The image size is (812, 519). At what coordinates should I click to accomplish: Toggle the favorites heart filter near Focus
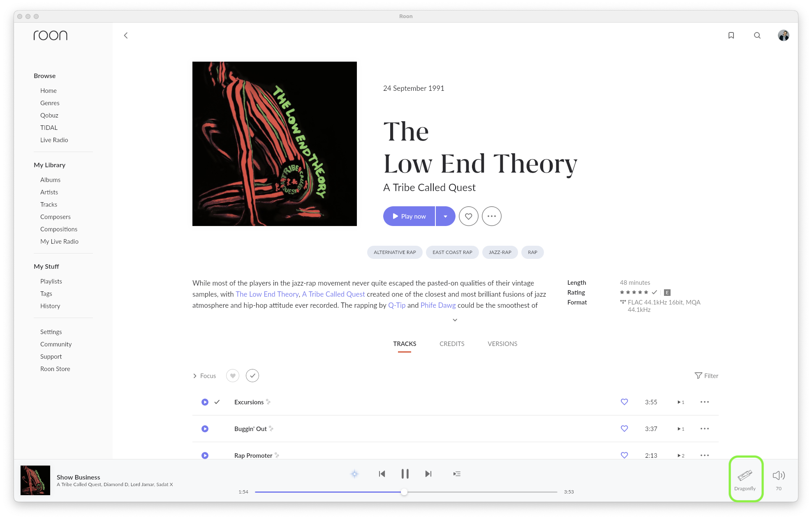coord(233,376)
